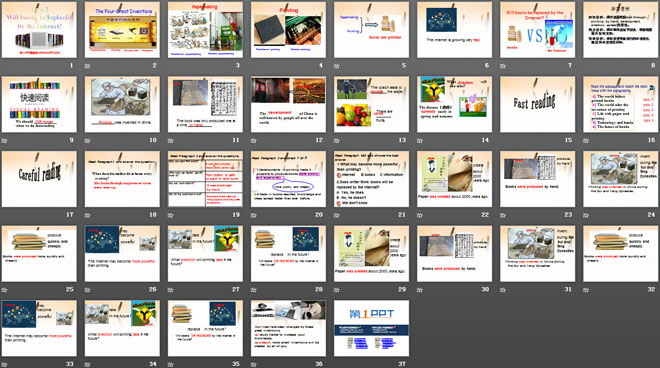Select slide 23 'Books were produced by hand'
Viewport: 660px width, 368px height.
tap(538, 179)
